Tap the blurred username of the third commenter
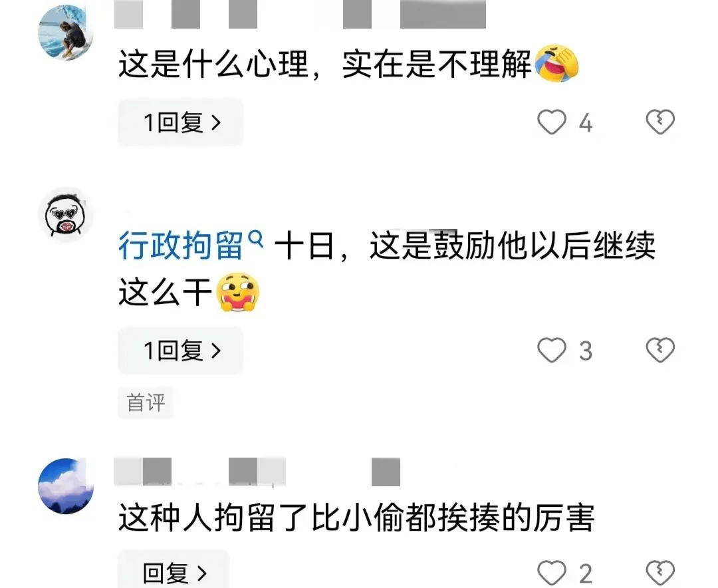This screenshot has width=718, height=588. pos(257,472)
